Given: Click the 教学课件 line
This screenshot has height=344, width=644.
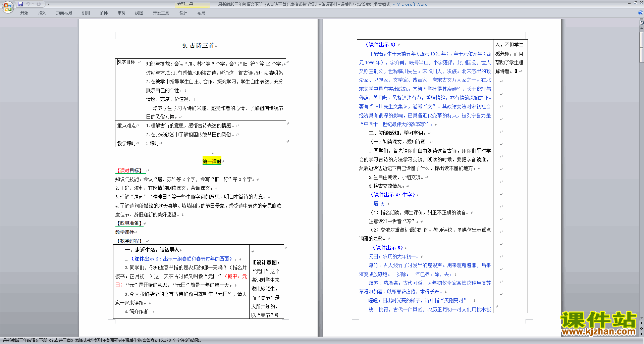Looking at the screenshot, I should click(125, 232).
